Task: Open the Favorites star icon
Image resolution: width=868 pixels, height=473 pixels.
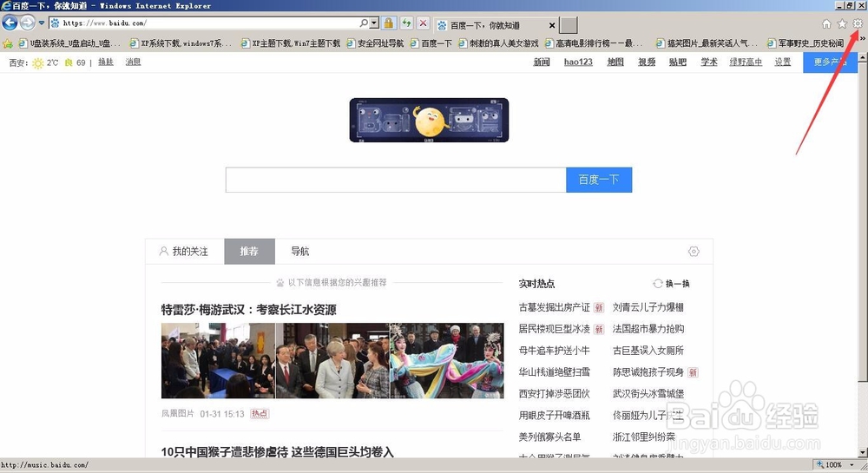Action: pos(842,23)
